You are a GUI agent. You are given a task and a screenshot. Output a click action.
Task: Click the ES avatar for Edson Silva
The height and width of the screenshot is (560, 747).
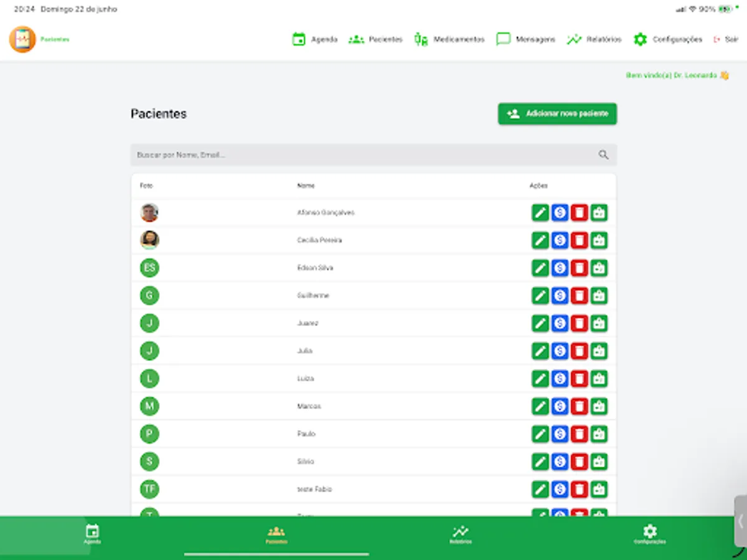click(149, 268)
